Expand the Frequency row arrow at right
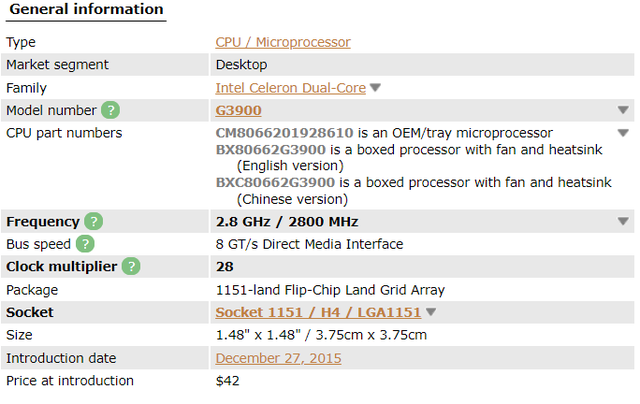 coord(623,222)
